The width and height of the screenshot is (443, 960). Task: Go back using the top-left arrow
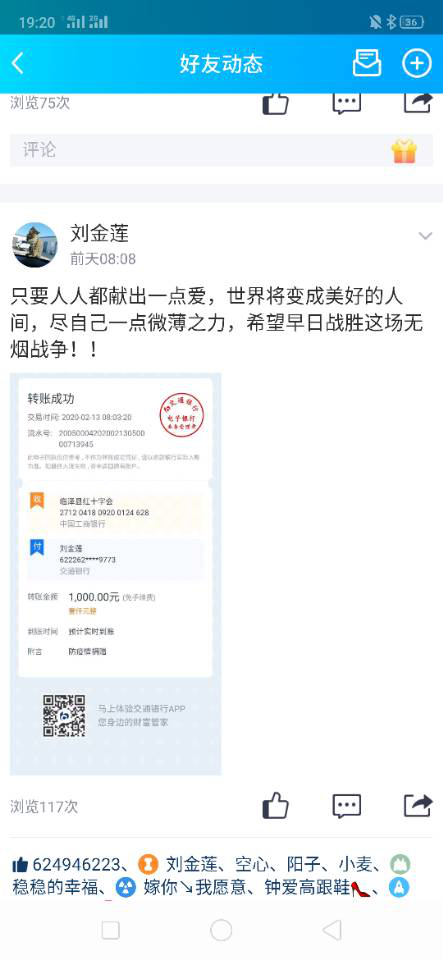coord(18,64)
